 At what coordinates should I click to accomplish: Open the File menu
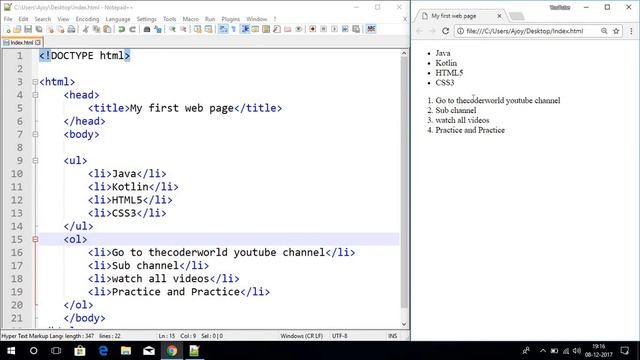click(x=8, y=19)
